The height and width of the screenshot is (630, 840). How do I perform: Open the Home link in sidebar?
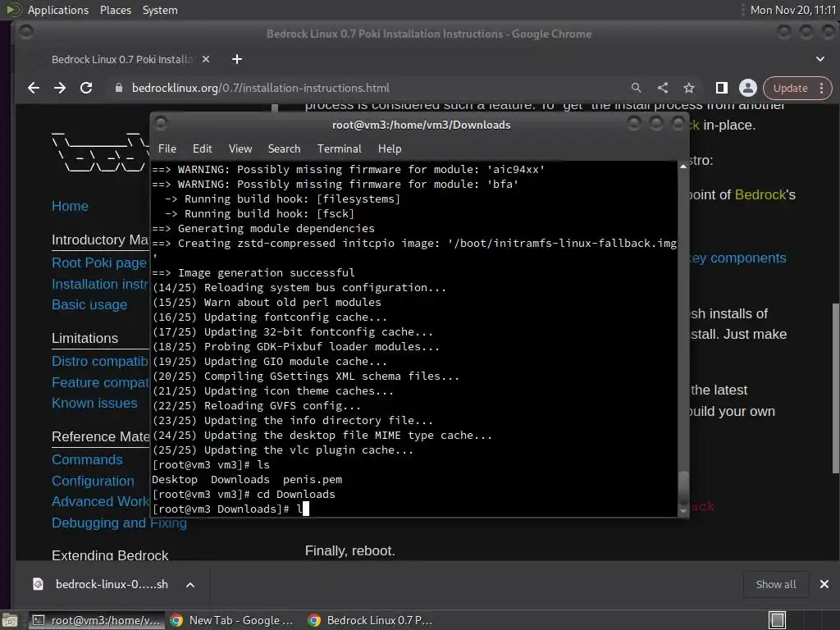click(x=70, y=206)
